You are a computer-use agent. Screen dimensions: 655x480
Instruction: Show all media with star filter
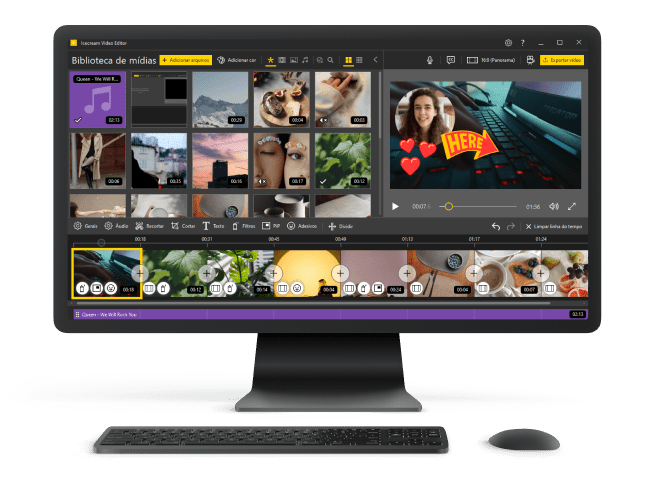(x=270, y=60)
